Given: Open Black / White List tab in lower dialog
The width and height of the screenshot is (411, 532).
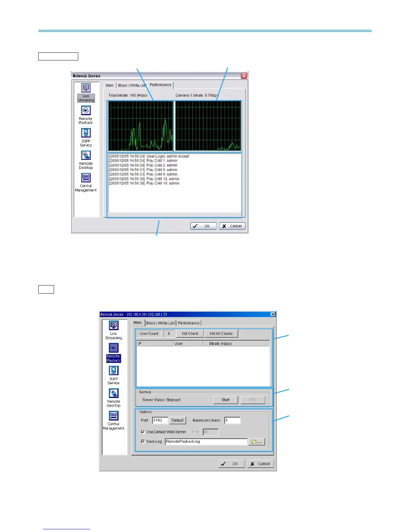Looking at the screenshot, I should [161, 323].
